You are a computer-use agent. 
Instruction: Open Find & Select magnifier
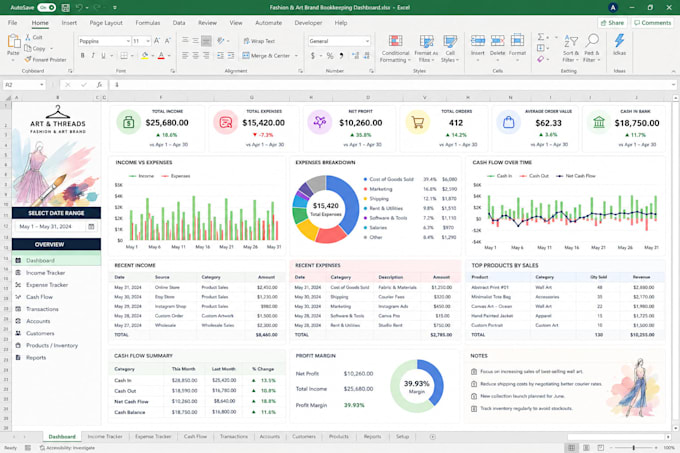pos(592,41)
